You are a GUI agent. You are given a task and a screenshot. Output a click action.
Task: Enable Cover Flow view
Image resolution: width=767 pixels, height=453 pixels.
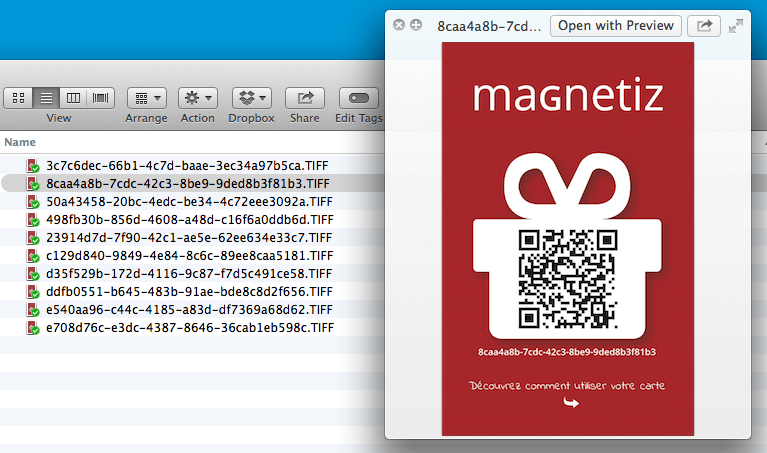tap(101, 98)
